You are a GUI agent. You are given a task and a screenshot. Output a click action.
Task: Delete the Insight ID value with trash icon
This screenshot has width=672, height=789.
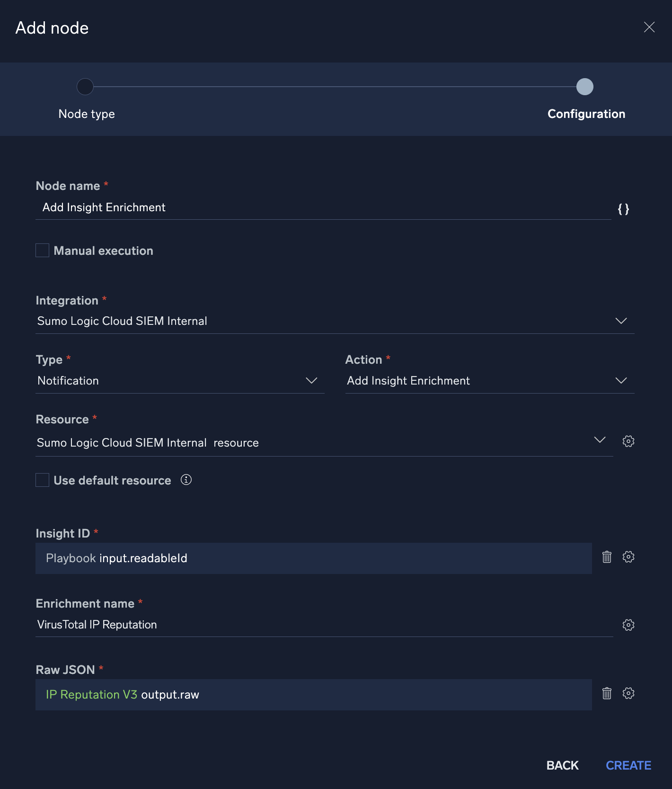(607, 557)
